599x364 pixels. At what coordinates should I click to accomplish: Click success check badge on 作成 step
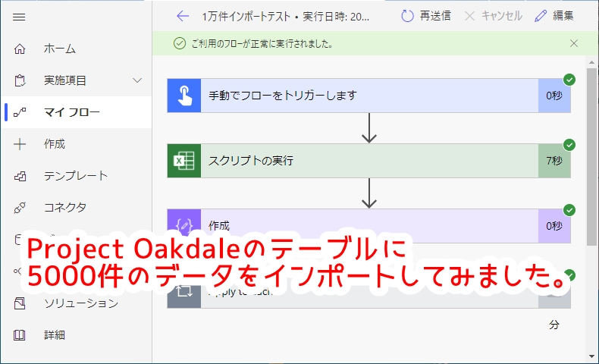pos(569,210)
